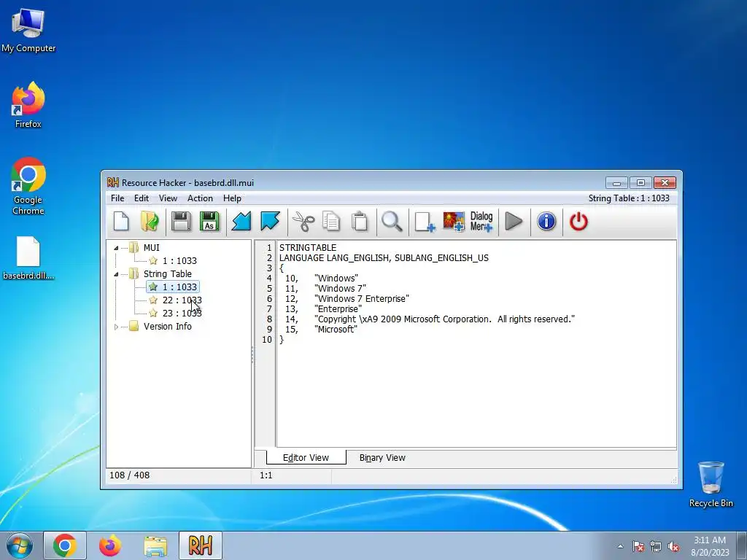Click the panel splitter grip dots

252,354
